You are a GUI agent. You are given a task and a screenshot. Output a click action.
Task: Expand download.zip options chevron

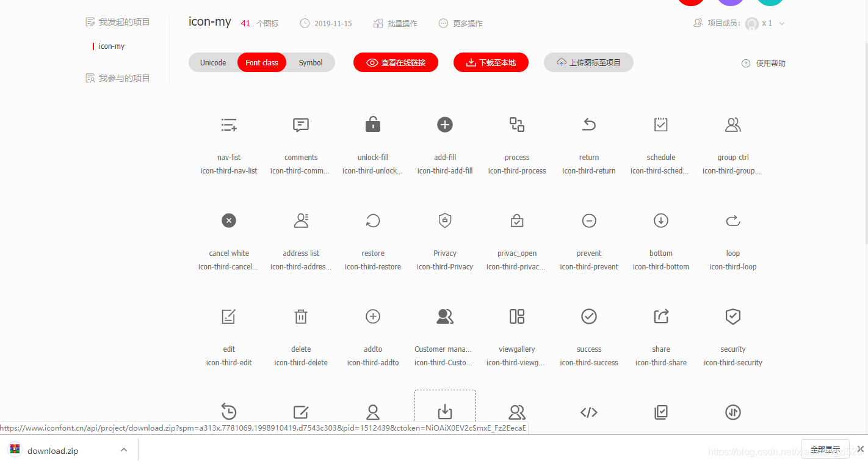pos(124,450)
